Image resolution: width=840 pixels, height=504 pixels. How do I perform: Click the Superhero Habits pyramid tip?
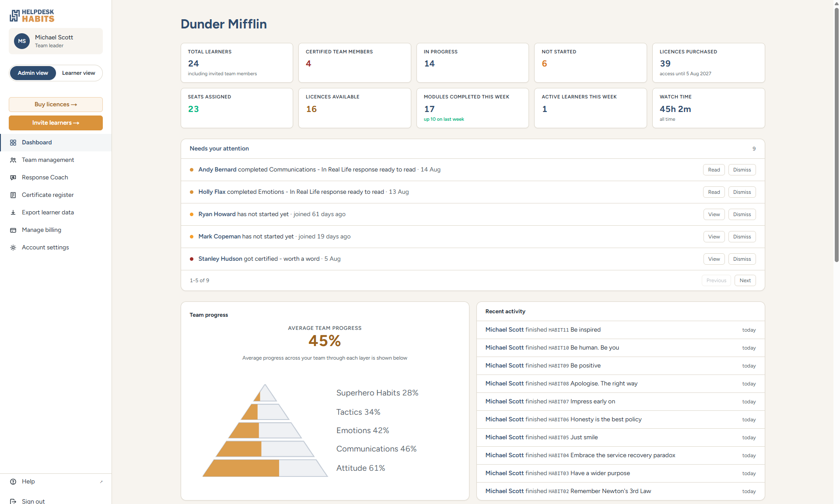265,393
